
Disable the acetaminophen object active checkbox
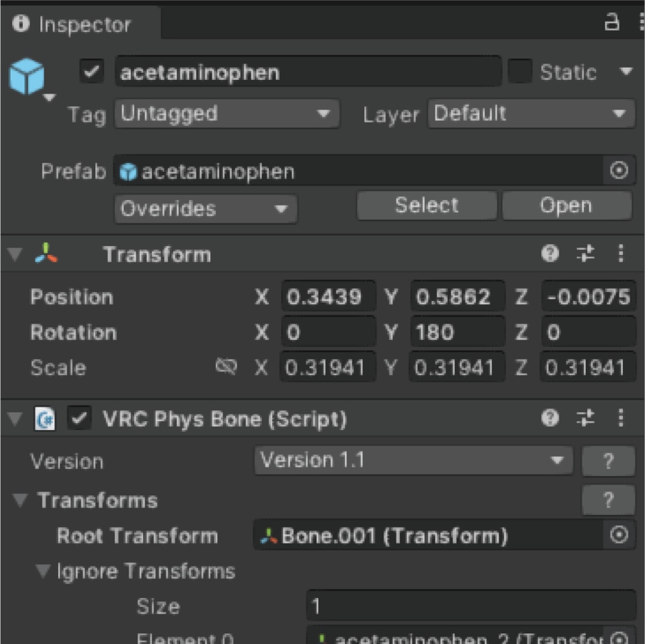91,72
